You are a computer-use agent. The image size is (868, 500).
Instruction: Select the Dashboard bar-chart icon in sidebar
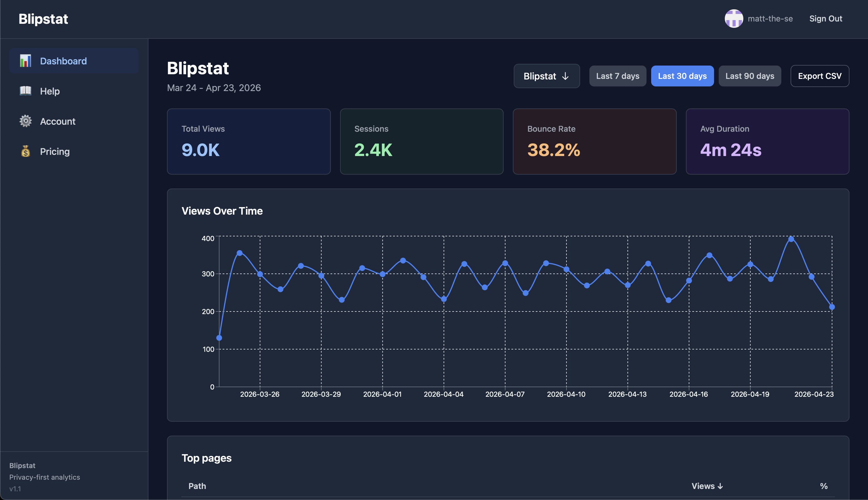(25, 61)
